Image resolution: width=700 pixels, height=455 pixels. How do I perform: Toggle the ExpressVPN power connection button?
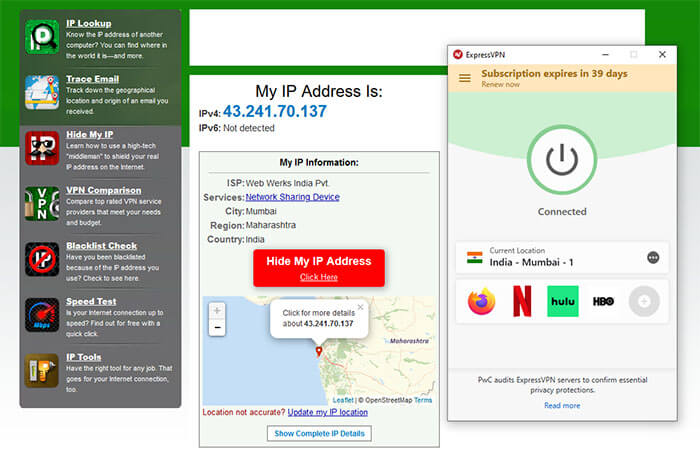(x=562, y=159)
